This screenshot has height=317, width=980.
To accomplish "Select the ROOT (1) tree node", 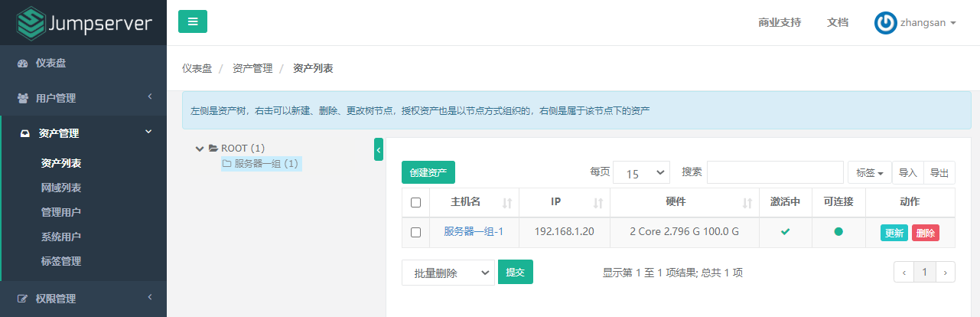I will tap(243, 149).
